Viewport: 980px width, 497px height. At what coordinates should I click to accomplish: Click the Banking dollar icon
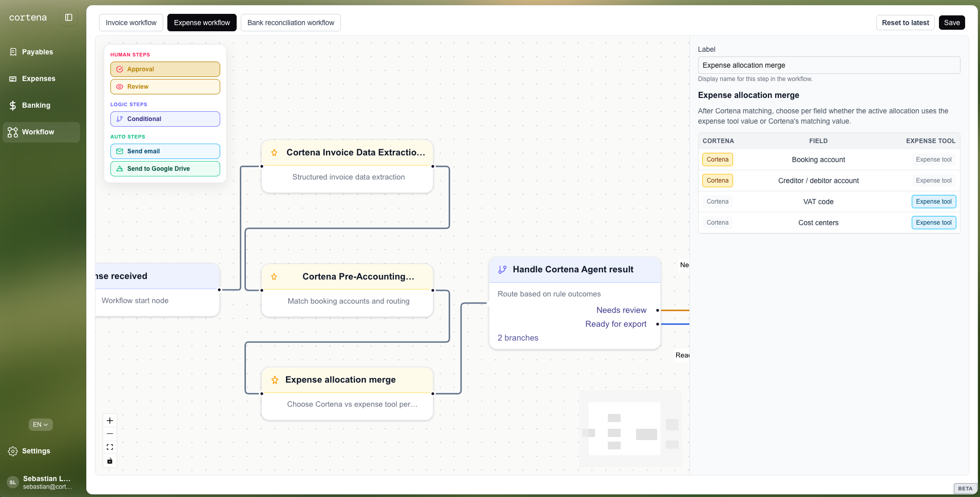13,105
